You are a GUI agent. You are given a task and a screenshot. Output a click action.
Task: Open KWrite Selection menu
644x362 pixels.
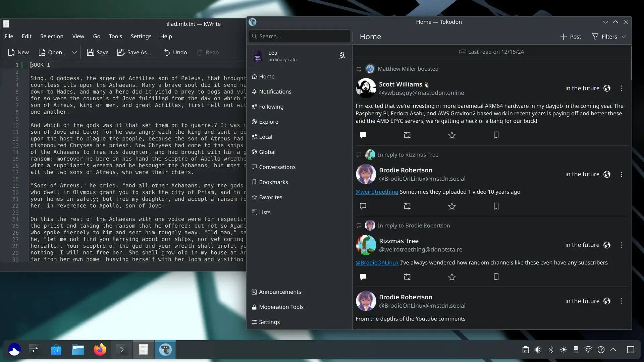(52, 36)
